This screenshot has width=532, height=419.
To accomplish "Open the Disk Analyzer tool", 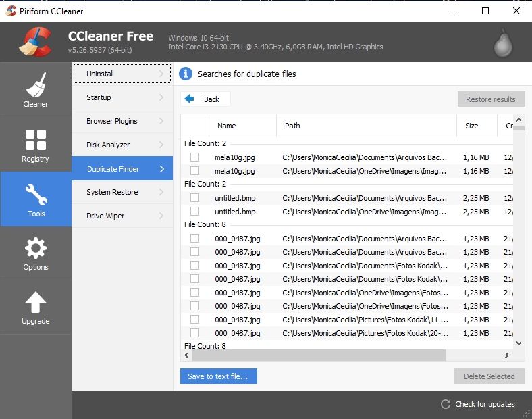I will 122,145.
